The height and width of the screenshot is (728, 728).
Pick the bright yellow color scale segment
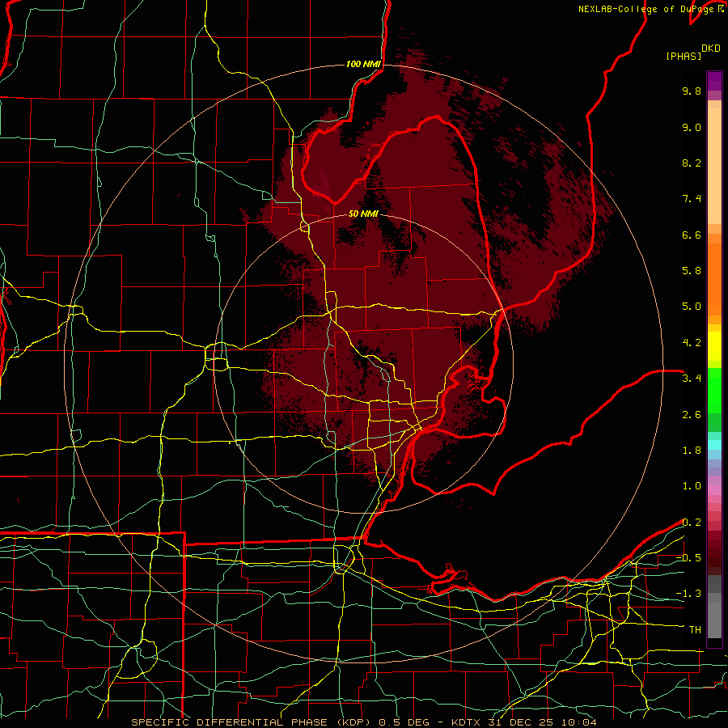[714, 346]
